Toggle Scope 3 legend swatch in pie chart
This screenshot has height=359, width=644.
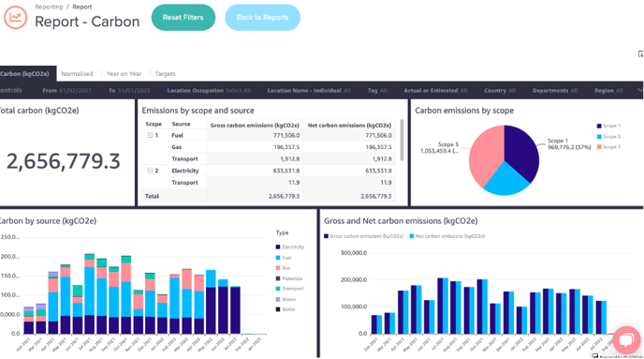pos(599,147)
